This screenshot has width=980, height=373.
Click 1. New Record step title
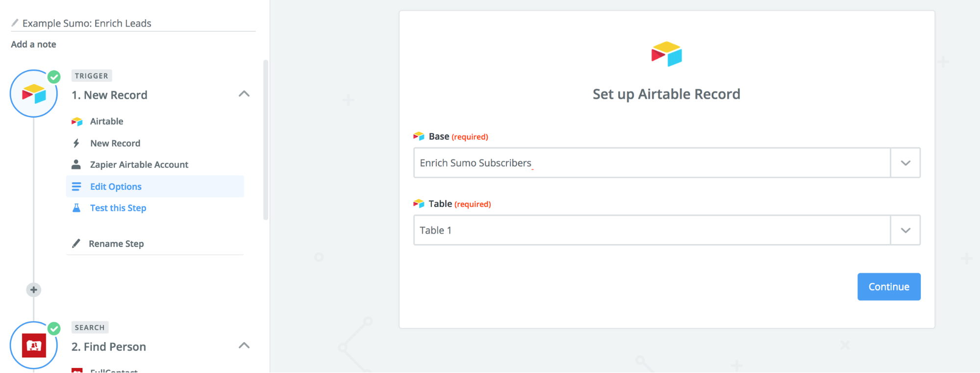tap(109, 95)
